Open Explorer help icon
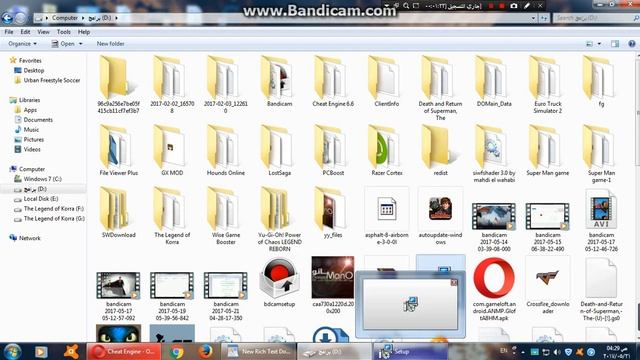640x360 pixels. click(632, 44)
